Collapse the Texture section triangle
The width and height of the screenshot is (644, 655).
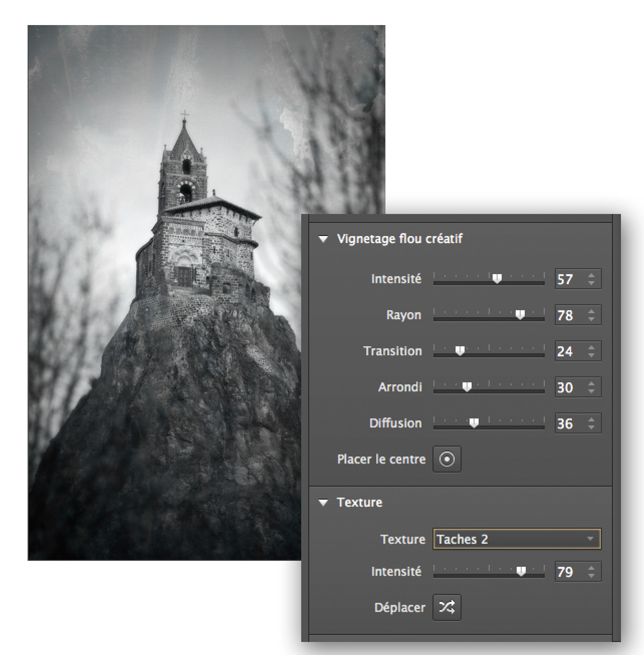pyautogui.click(x=324, y=502)
